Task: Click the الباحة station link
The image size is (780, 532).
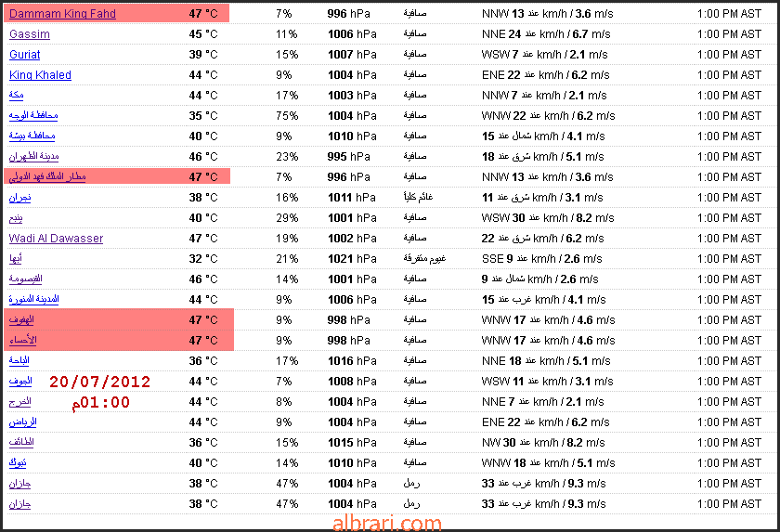Action: coord(19,360)
